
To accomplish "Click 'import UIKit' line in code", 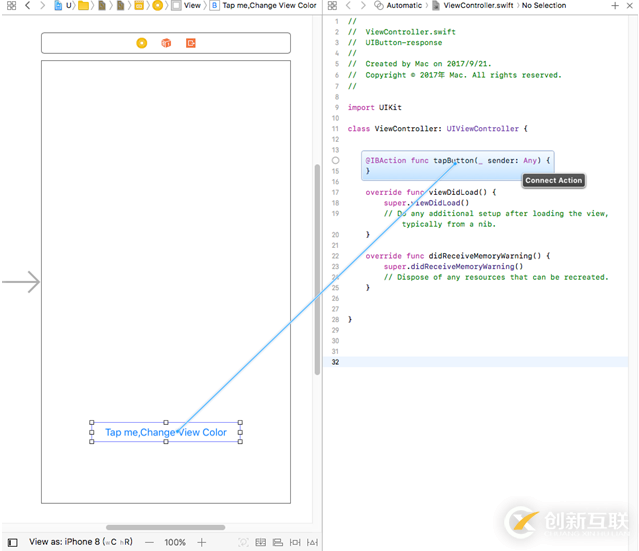I will pos(375,108).
